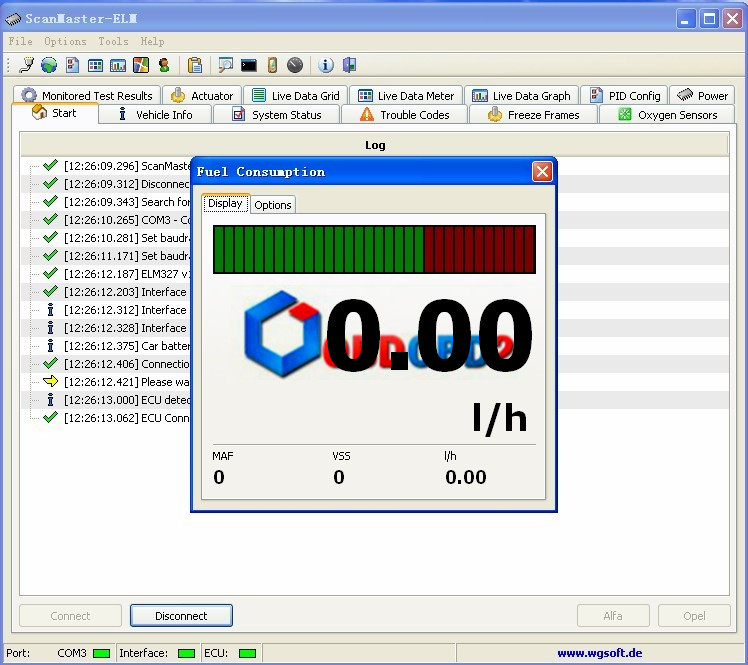Click the person user icon in toolbar
The width and height of the screenshot is (748, 665).
click(164, 65)
